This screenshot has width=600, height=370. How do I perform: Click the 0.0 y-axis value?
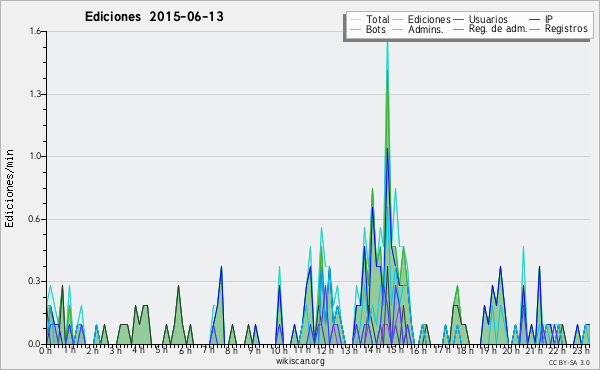(35, 344)
